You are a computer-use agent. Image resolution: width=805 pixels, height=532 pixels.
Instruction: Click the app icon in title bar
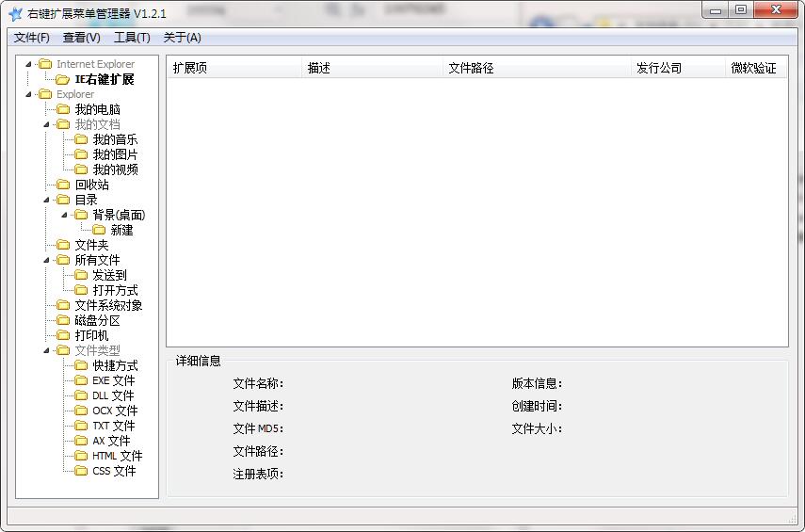pyautogui.click(x=15, y=13)
